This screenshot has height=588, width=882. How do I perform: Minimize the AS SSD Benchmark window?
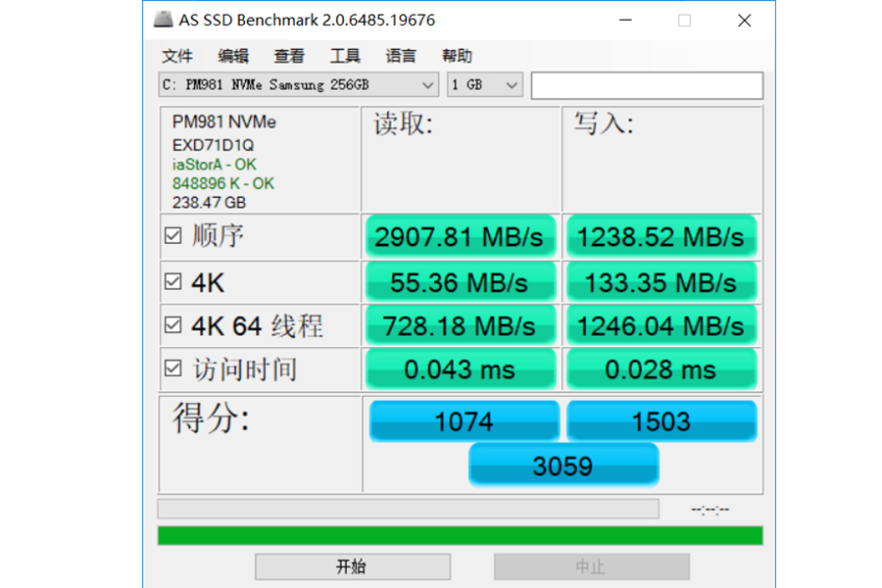625,21
